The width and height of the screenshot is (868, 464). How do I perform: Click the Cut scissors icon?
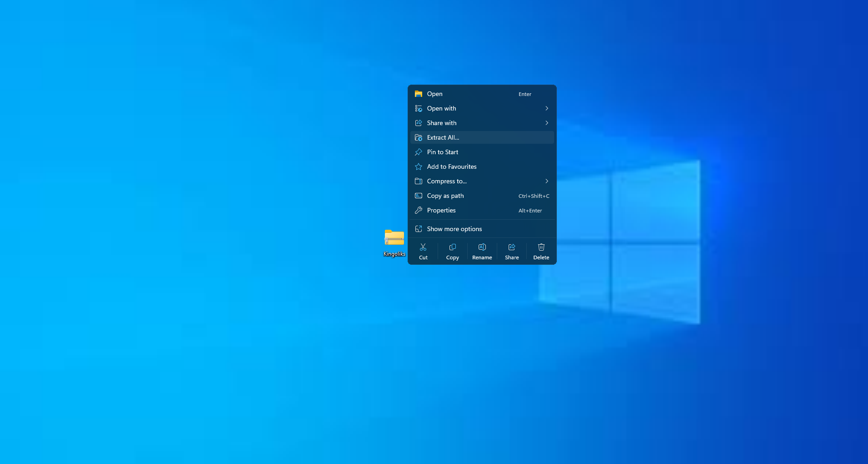423,247
